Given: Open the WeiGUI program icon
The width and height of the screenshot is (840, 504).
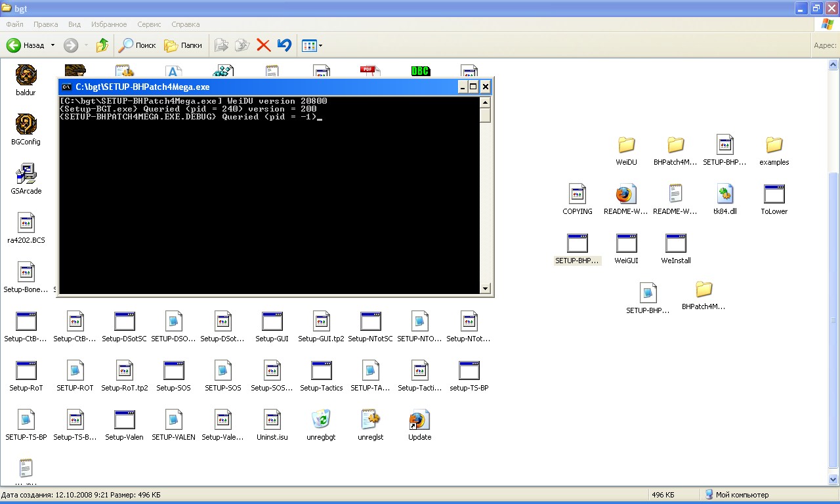Looking at the screenshot, I should coord(626,243).
